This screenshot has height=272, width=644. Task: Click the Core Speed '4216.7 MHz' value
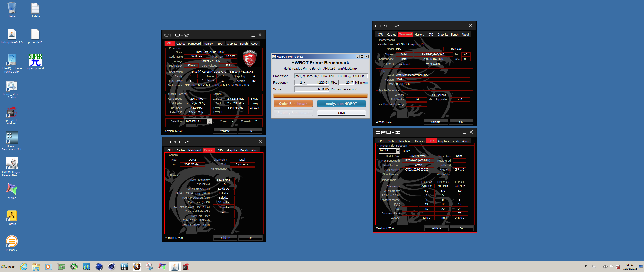(x=196, y=99)
